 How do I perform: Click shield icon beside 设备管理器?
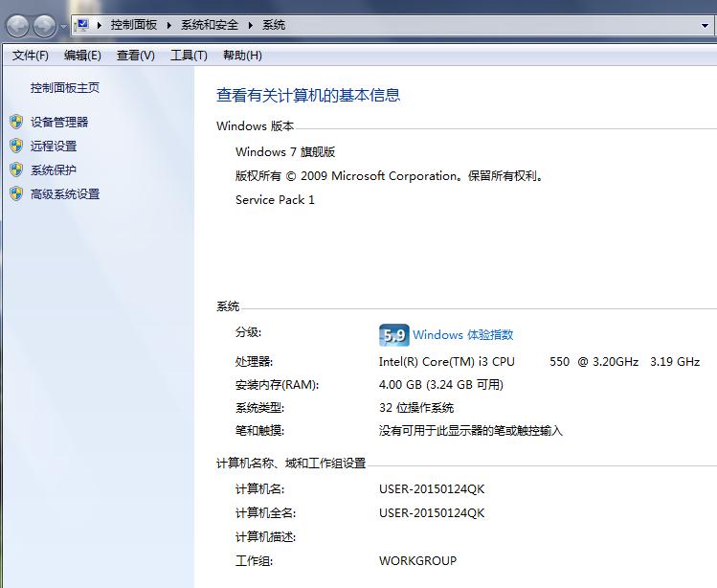16,122
